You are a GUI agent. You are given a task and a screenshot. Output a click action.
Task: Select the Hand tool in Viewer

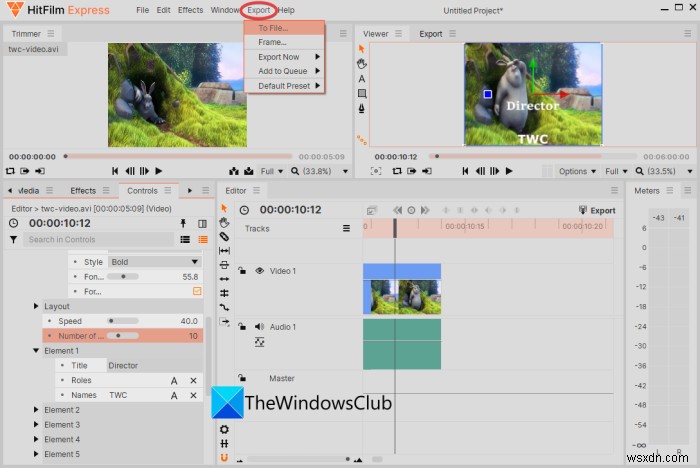pyautogui.click(x=362, y=64)
